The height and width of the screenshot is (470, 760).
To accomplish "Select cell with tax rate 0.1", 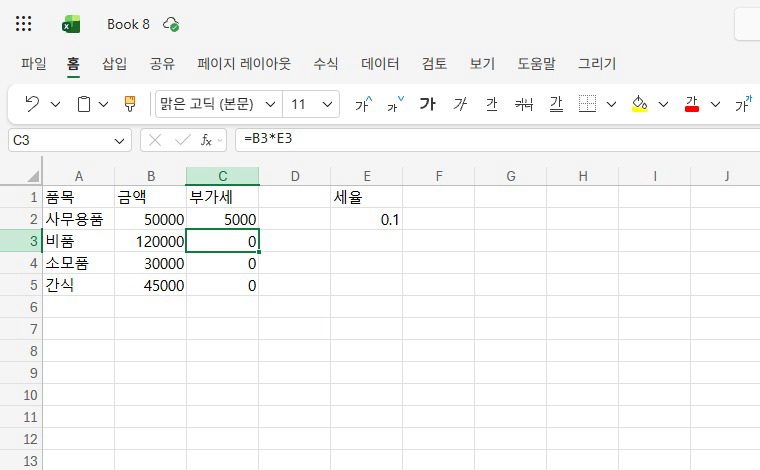I will (x=367, y=219).
